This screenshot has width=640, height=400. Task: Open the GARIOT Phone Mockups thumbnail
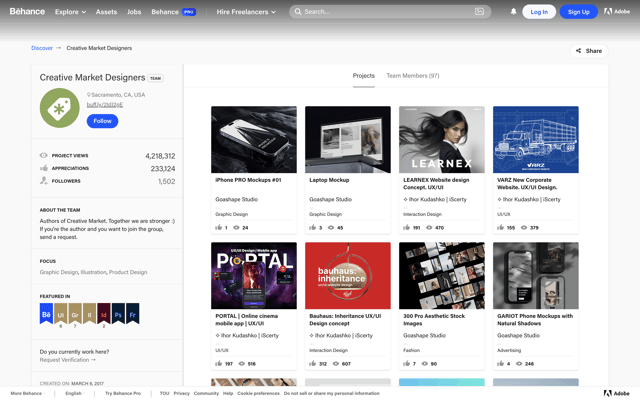pos(536,276)
